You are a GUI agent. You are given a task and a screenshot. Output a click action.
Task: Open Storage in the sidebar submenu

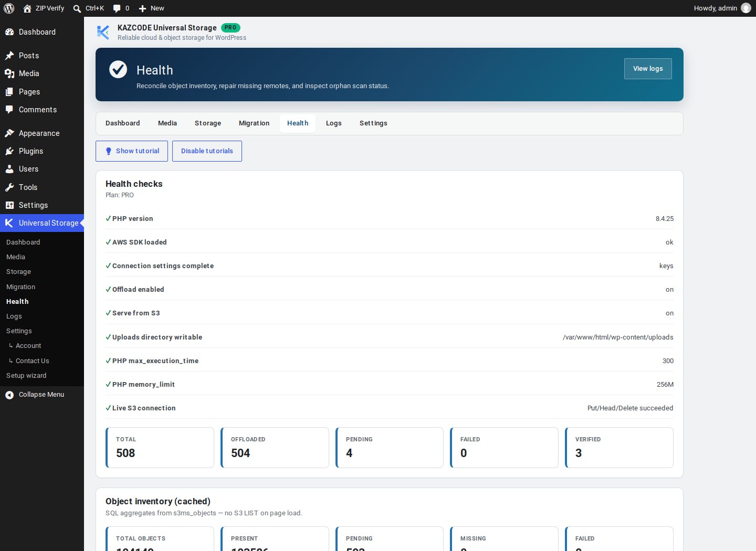tap(19, 272)
